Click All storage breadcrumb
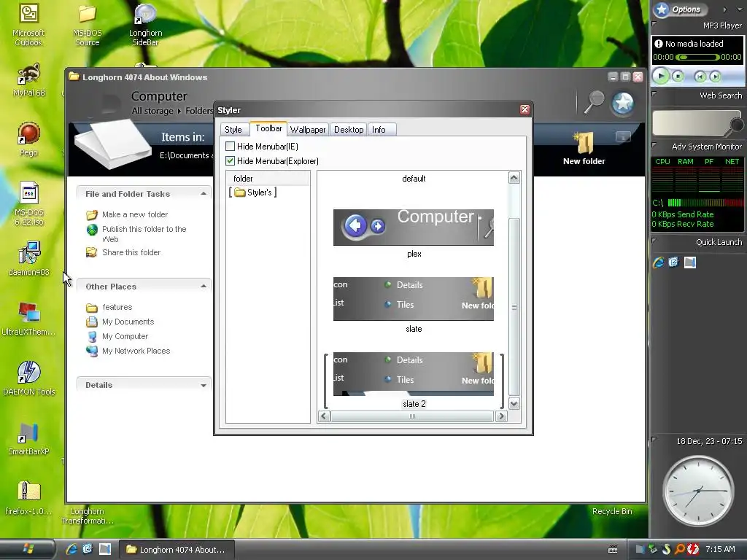 pyautogui.click(x=152, y=111)
